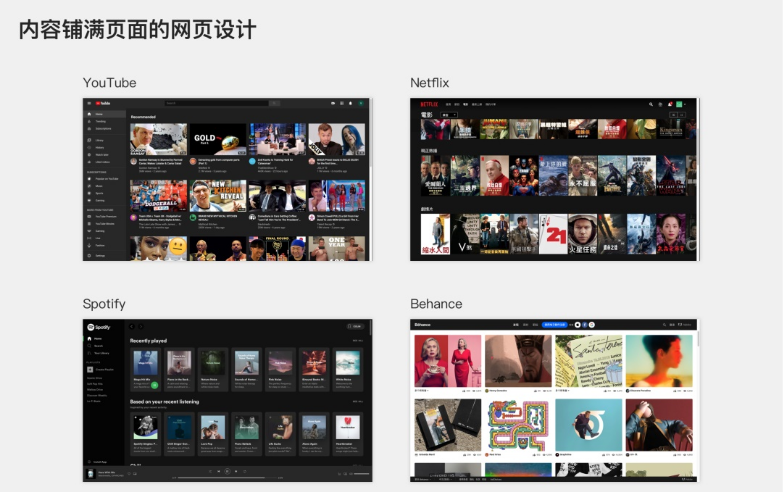Click the YouTube logo
This screenshot has width=783, height=492.
pos(103,103)
